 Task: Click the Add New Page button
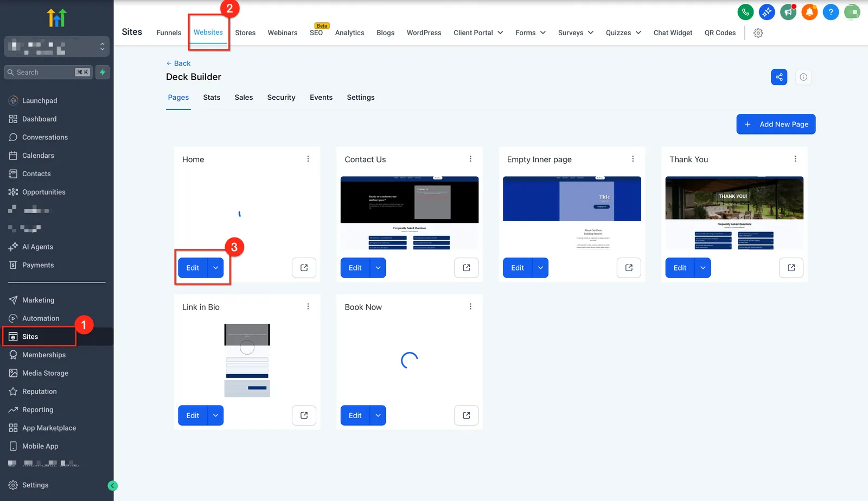coord(776,124)
